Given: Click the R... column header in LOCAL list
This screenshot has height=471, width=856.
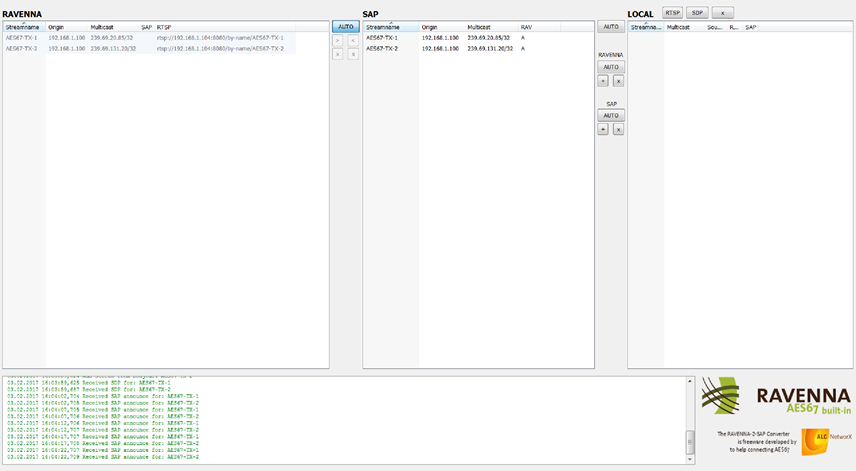Looking at the screenshot, I should click(735, 27).
